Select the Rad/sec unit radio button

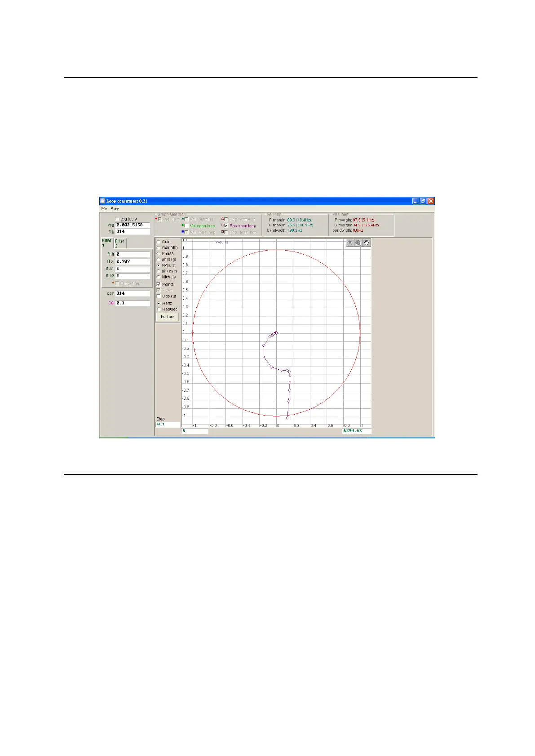coord(159,309)
